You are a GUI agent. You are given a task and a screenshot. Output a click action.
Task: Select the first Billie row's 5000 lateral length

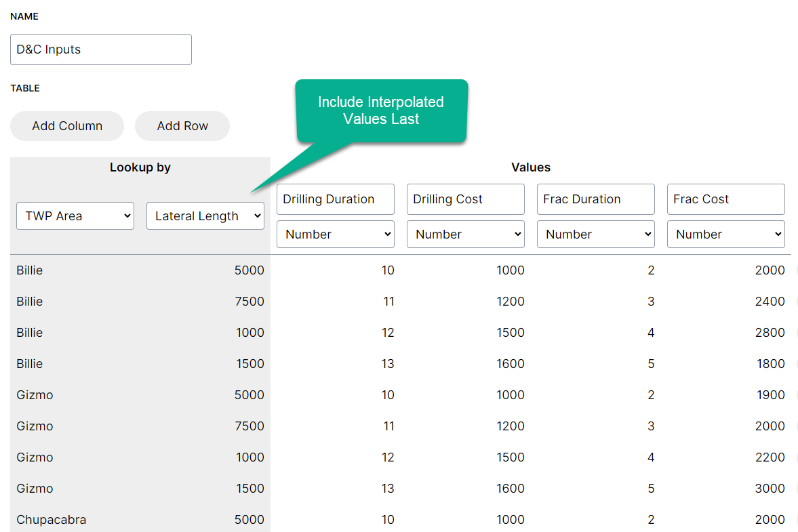pyautogui.click(x=249, y=270)
